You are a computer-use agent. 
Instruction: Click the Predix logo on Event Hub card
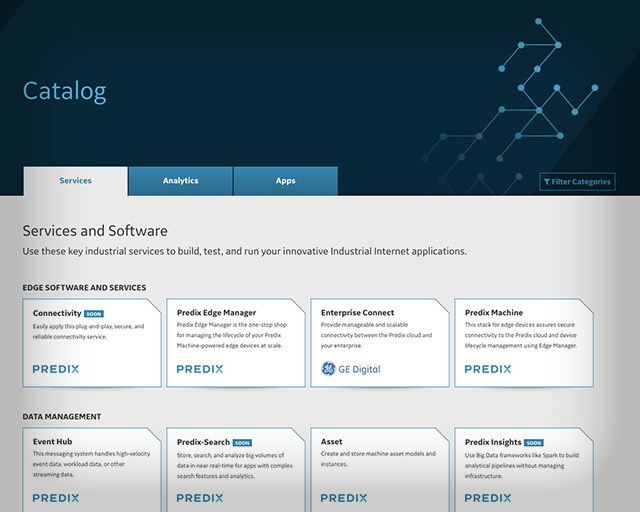pyautogui.click(x=56, y=498)
